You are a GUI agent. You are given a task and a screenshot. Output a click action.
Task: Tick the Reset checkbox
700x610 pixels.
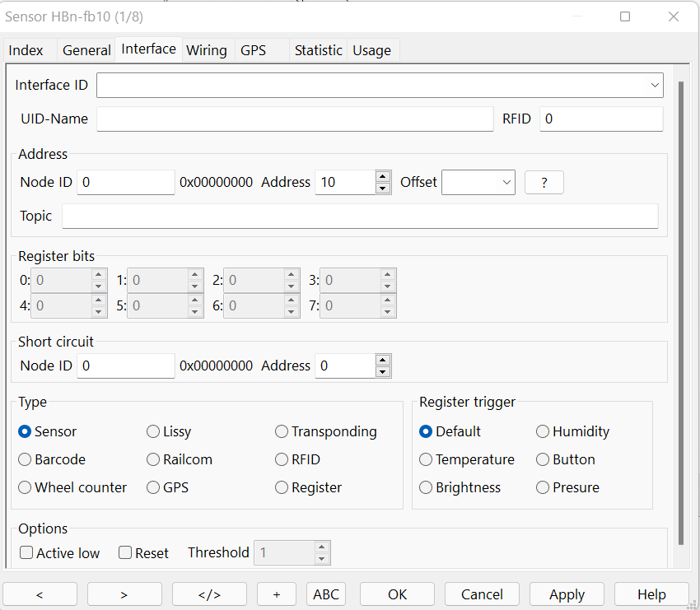(x=125, y=553)
